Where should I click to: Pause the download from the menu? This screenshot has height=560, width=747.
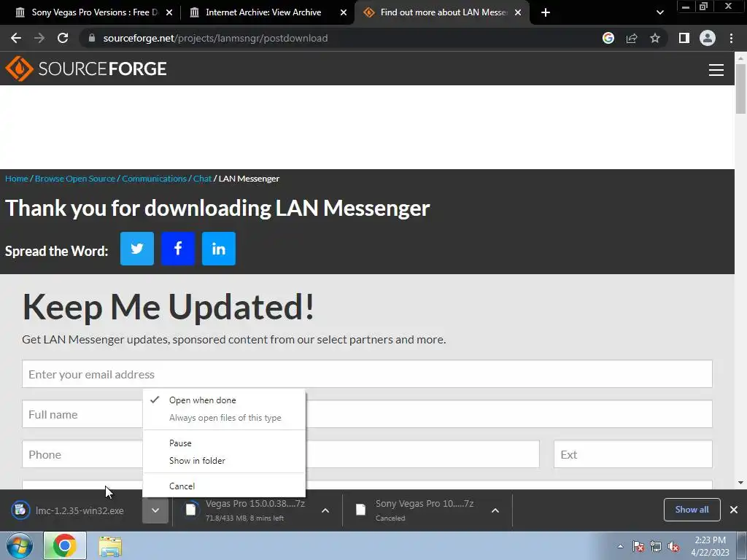click(x=224, y=443)
